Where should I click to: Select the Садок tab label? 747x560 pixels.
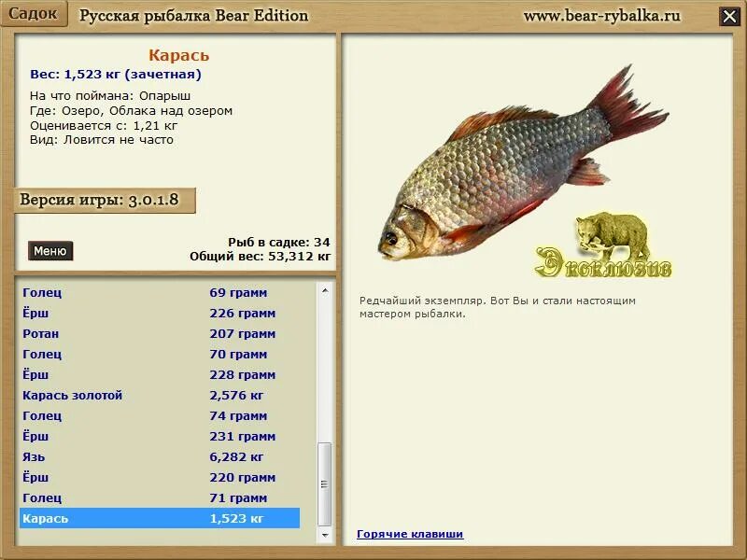point(33,13)
